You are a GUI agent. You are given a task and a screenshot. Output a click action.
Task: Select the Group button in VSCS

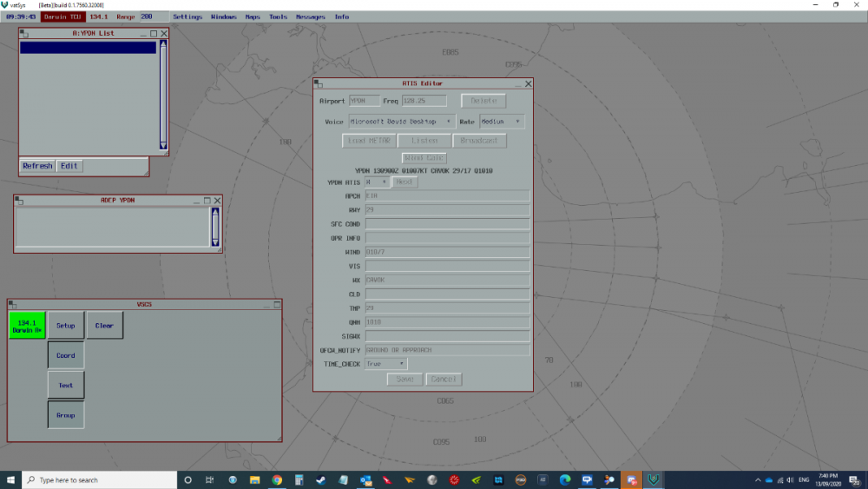tap(66, 415)
